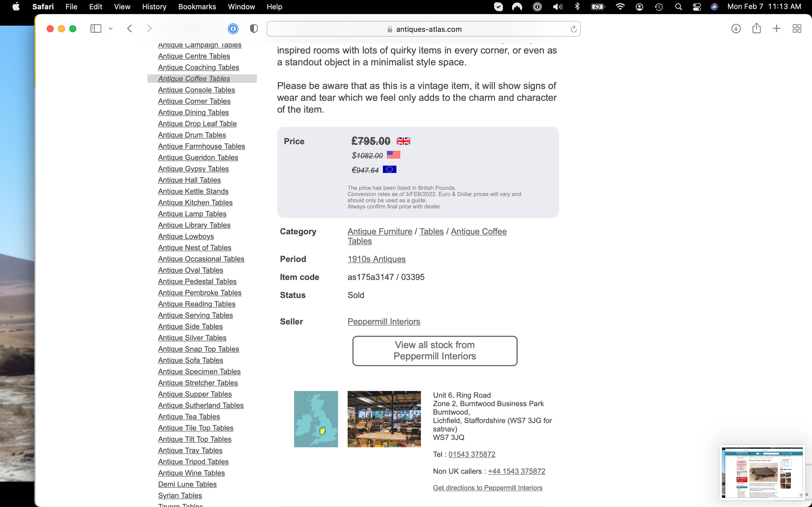
Task: Click the antiques-atlas.com address bar
Action: click(x=423, y=29)
